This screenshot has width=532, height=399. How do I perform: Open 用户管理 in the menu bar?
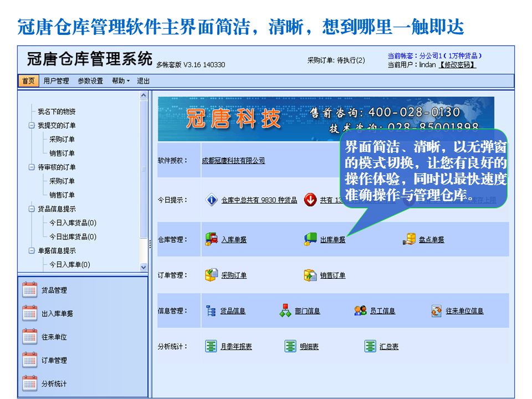56,81
